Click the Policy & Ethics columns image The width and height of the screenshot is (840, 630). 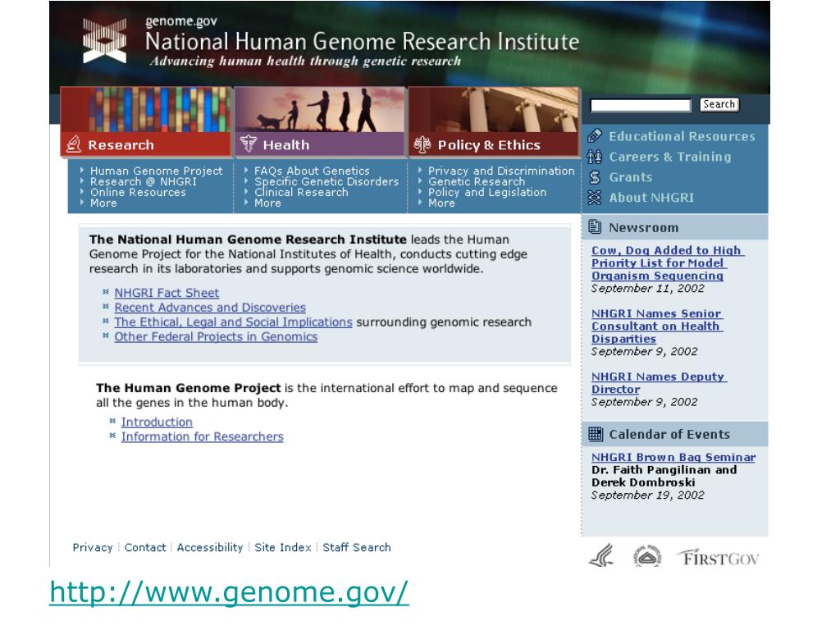(x=494, y=110)
